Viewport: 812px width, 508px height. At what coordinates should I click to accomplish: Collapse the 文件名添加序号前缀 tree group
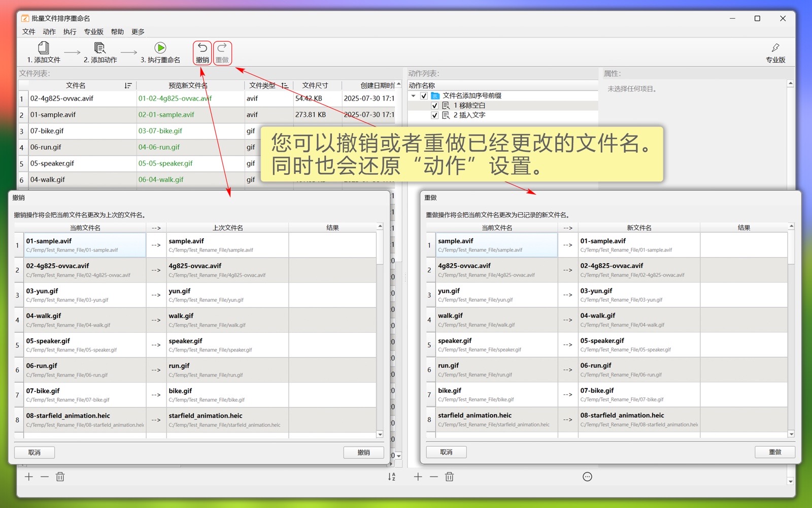pyautogui.click(x=413, y=96)
